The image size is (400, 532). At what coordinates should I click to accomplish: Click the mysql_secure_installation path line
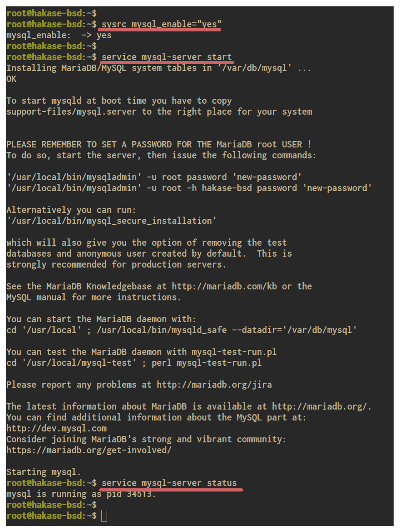point(111,221)
